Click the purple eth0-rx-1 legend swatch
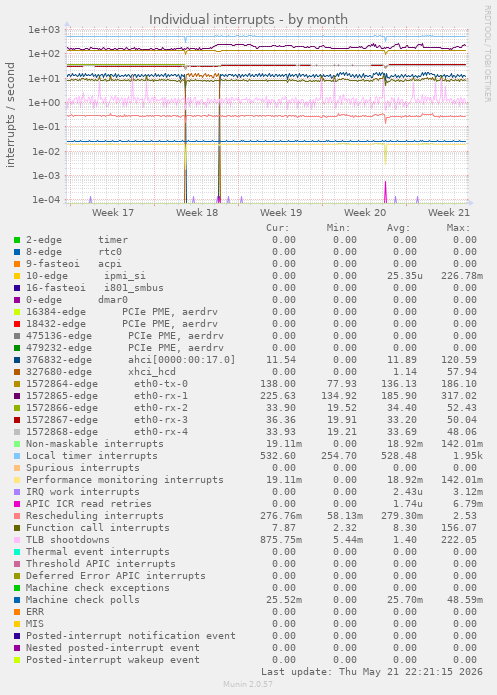 17,396
